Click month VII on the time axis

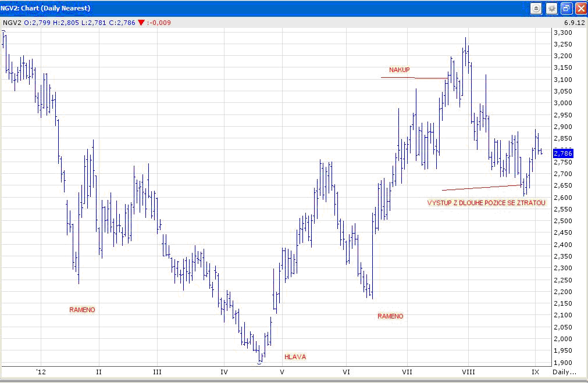407,372
